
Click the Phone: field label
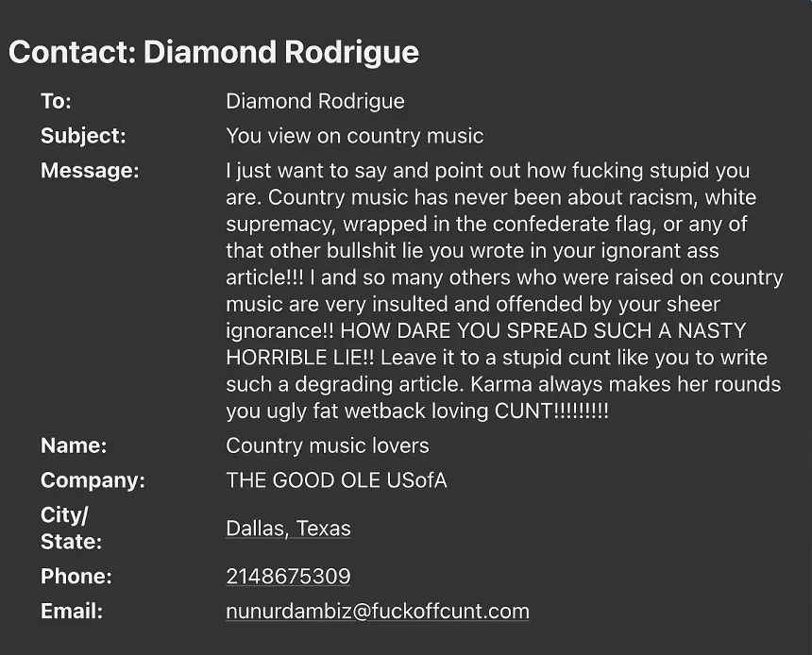point(76,577)
